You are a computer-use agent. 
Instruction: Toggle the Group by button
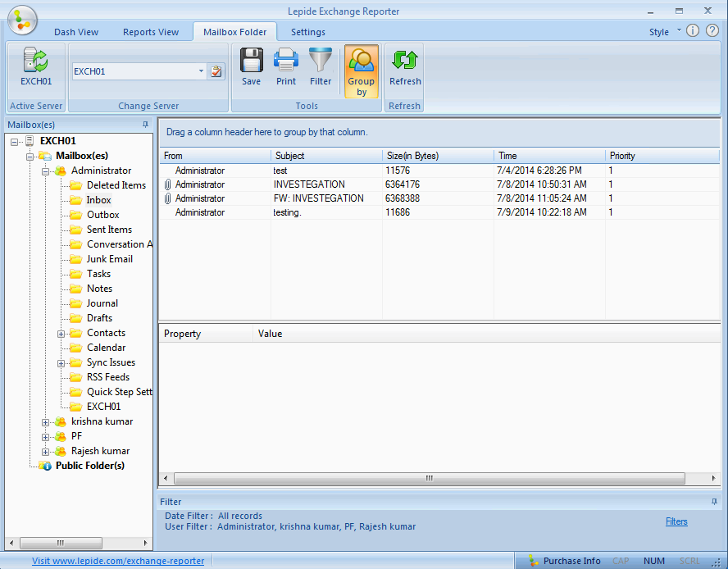click(362, 71)
